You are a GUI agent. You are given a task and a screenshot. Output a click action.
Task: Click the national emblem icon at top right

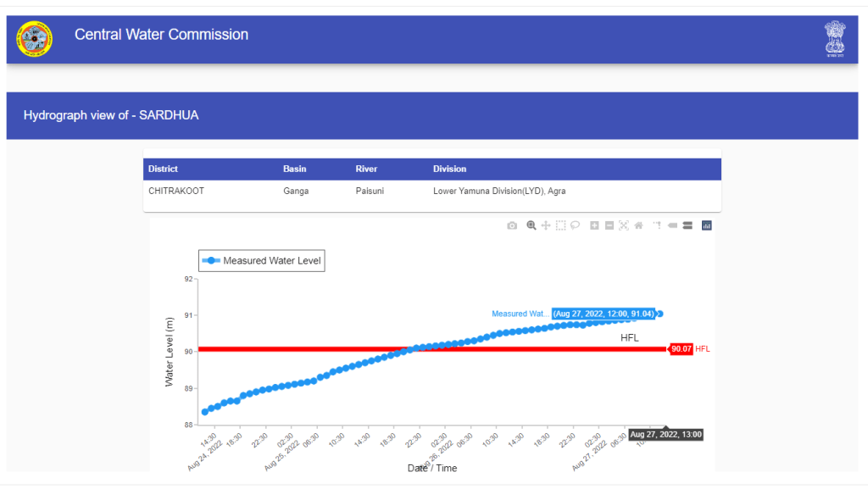click(x=835, y=38)
